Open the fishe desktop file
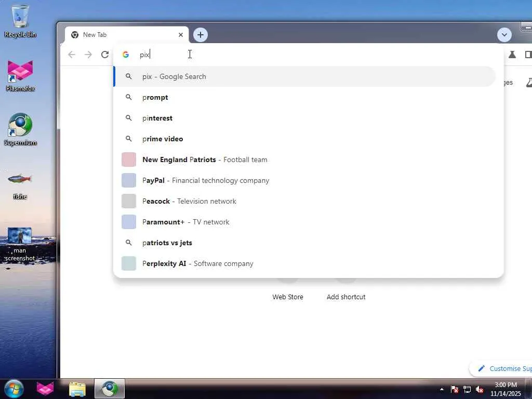Viewport: 532px width, 399px height. click(20, 185)
